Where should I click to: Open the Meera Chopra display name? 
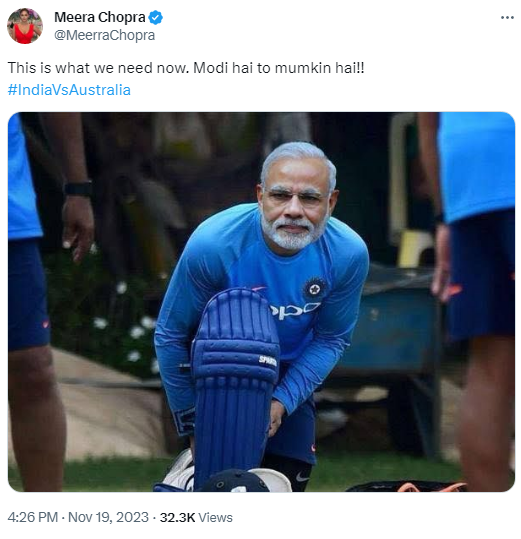click(x=100, y=17)
